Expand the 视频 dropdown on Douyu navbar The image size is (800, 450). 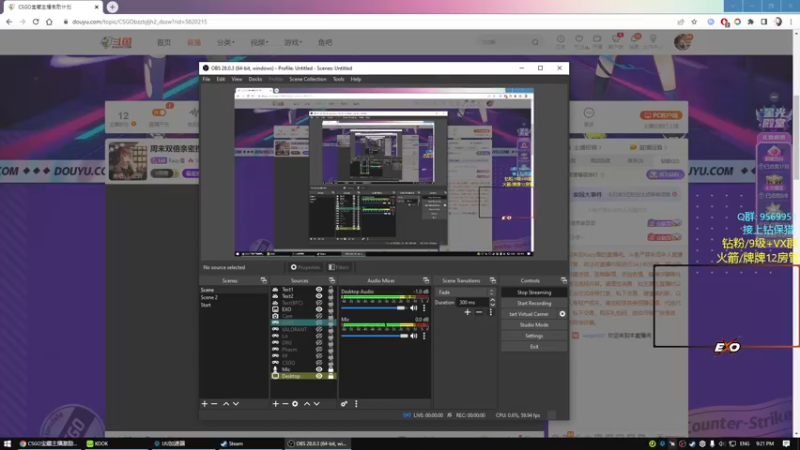(x=259, y=42)
